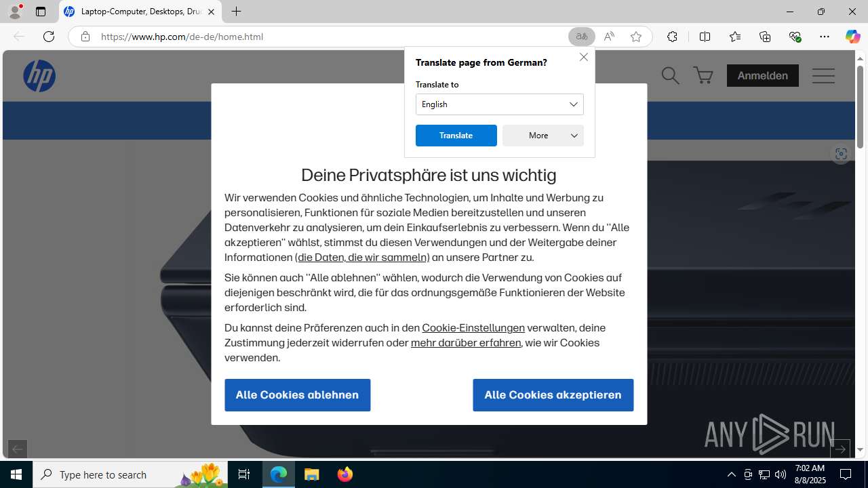This screenshot has width=868, height=488.
Task: Close the translate popup
Action: (583, 57)
